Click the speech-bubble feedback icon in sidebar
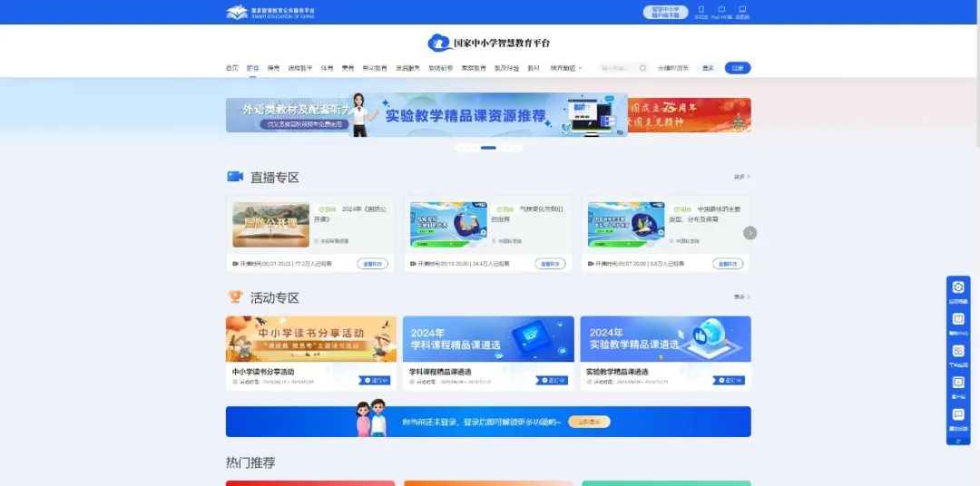Screen dimensions: 980x486 [958, 414]
